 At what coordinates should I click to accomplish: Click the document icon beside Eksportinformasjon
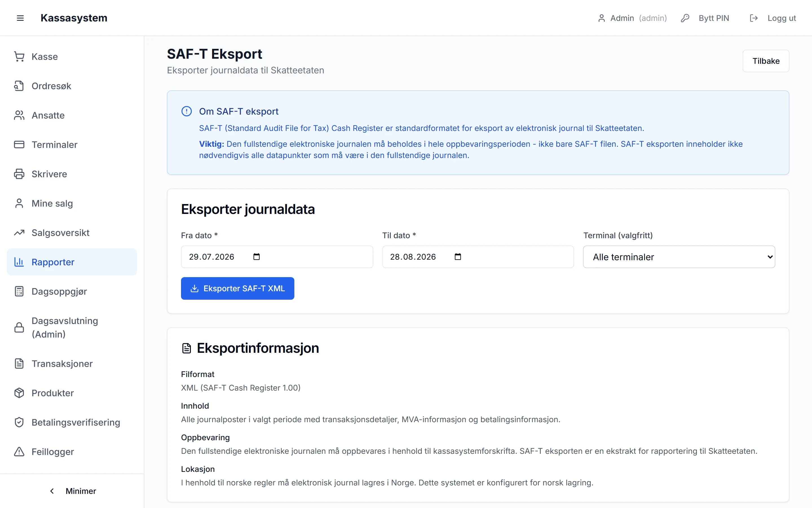pos(186,349)
